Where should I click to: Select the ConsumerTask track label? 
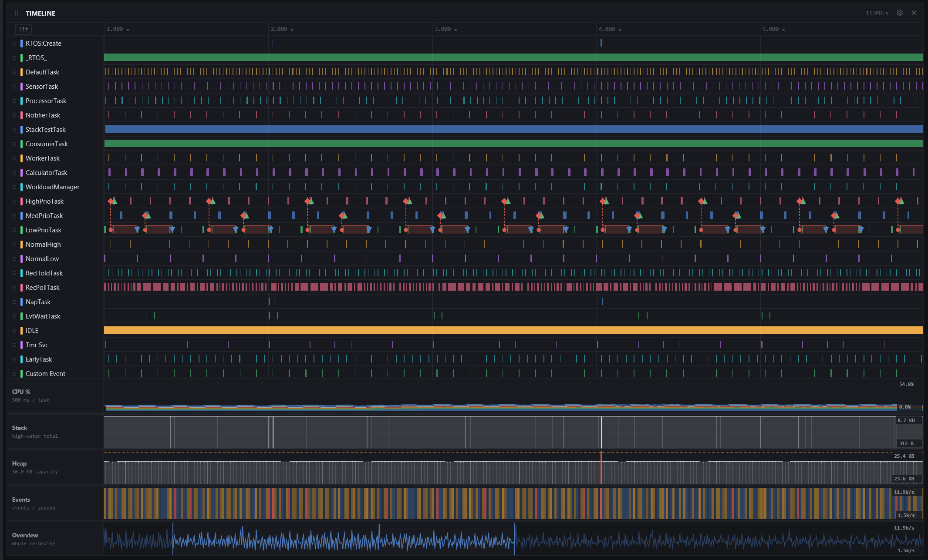47,144
